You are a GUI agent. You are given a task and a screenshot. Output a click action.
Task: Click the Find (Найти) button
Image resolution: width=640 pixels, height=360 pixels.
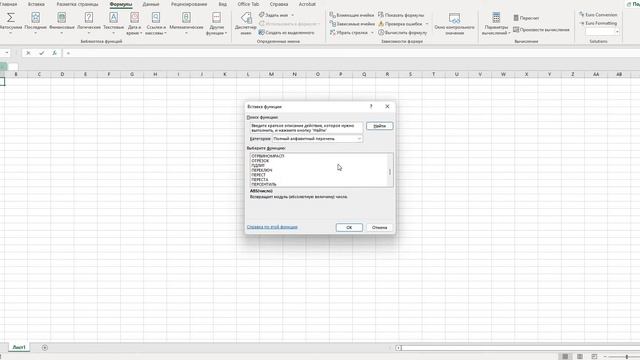[380, 126]
